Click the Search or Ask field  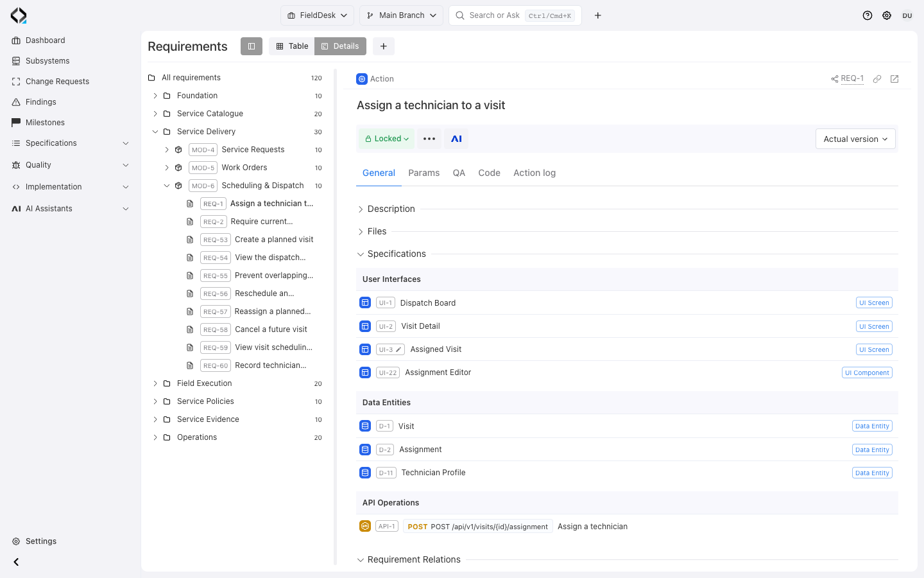515,15
